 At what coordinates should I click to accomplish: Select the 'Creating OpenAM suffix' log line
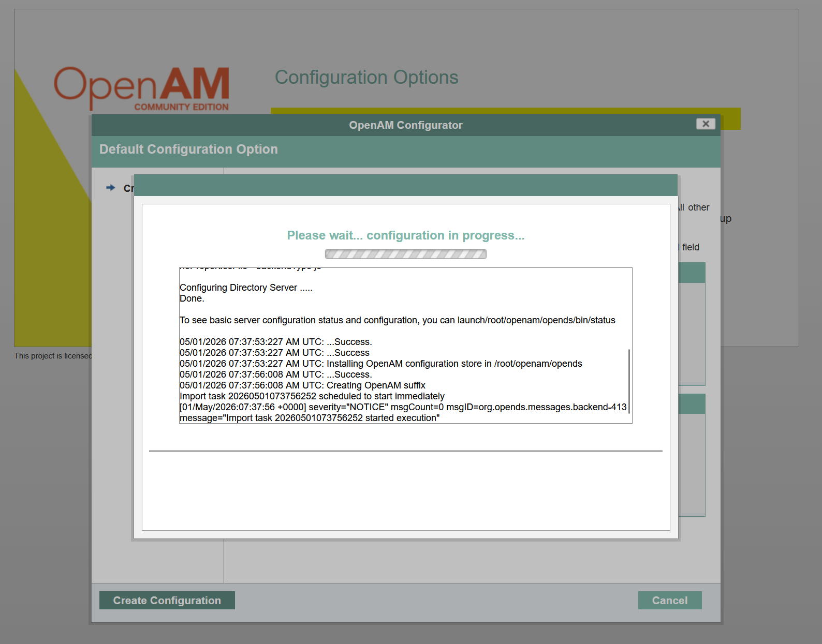coord(302,385)
